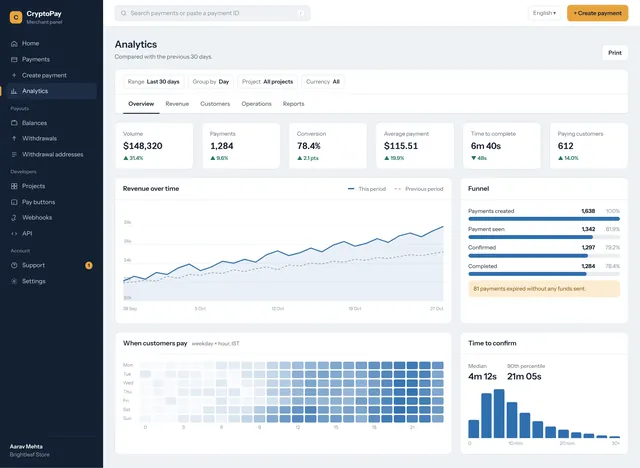Open Home via its house icon

coord(14,43)
